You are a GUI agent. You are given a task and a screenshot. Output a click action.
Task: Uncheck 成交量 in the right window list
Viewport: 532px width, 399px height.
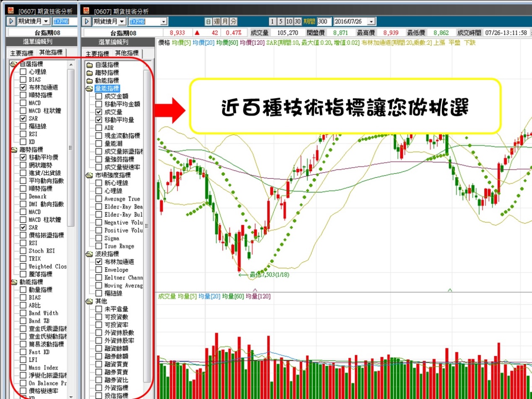99,112
